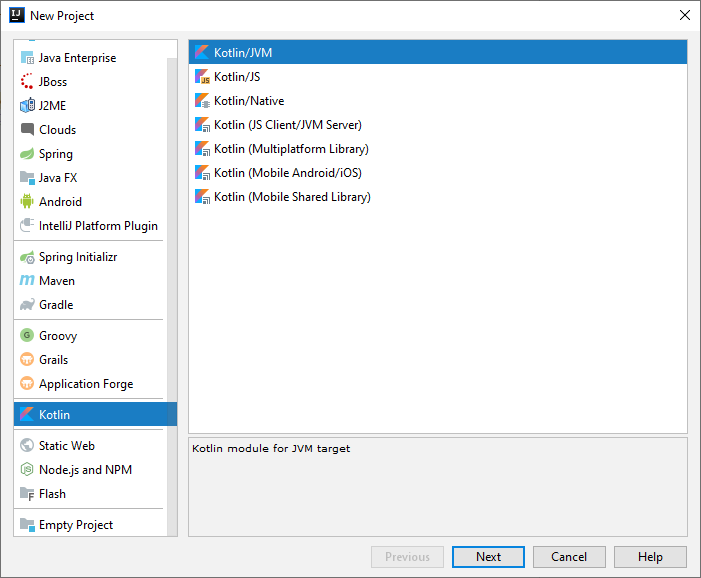Select Java FX project category
The height and width of the screenshot is (578, 701).
pos(58,178)
